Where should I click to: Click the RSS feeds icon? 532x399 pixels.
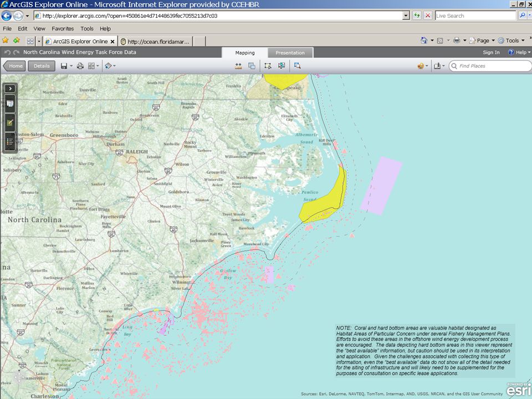[x=440, y=40]
